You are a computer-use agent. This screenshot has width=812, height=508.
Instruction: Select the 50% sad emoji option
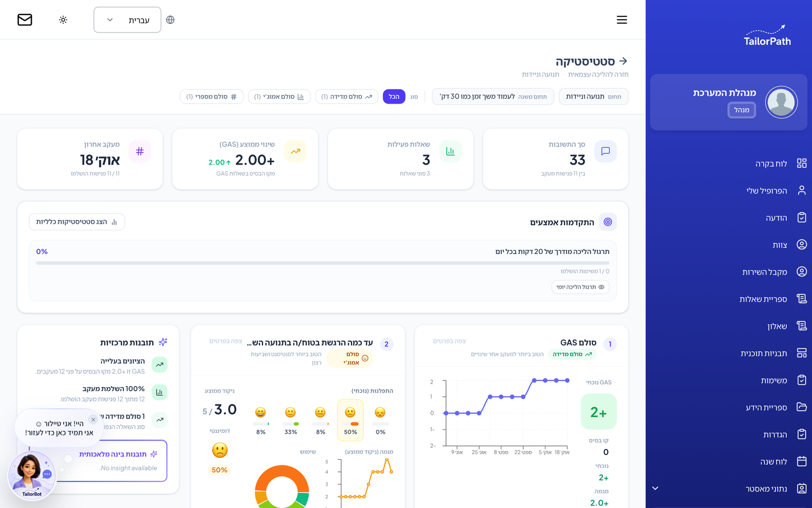(x=350, y=420)
